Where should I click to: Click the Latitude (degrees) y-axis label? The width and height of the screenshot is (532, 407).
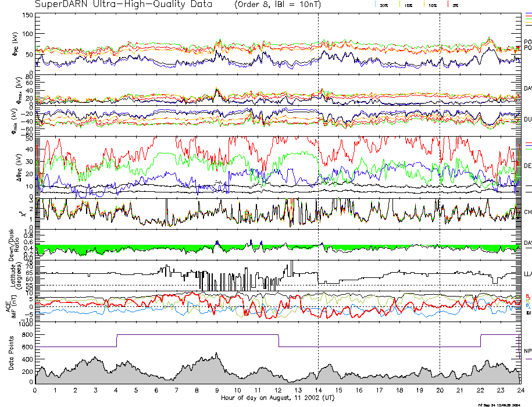tap(12, 275)
